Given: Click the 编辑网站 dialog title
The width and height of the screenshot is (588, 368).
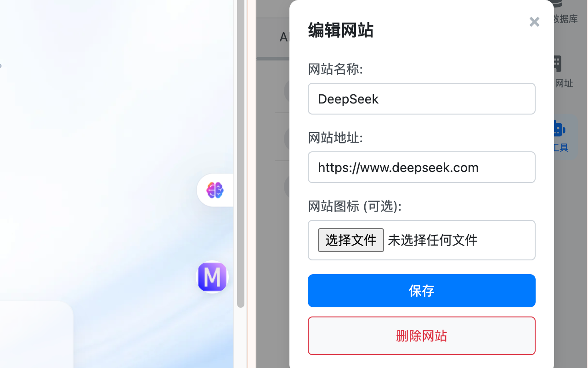Looking at the screenshot, I should [x=340, y=30].
